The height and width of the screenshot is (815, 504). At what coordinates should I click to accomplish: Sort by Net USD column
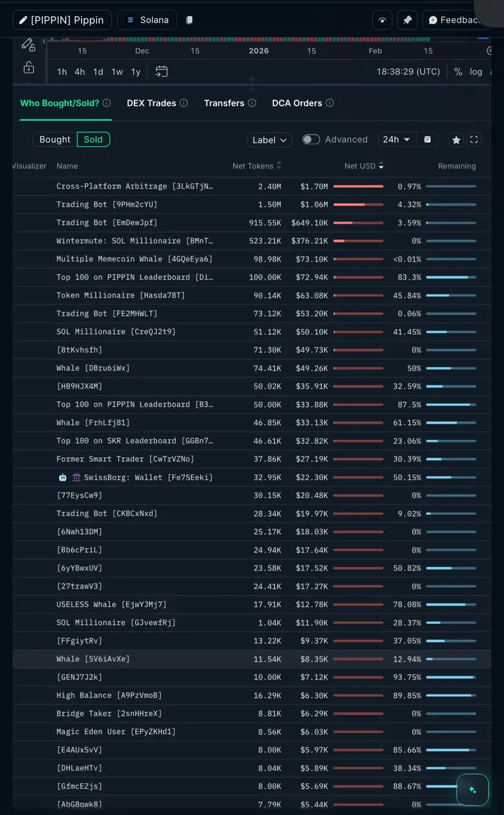coord(364,166)
